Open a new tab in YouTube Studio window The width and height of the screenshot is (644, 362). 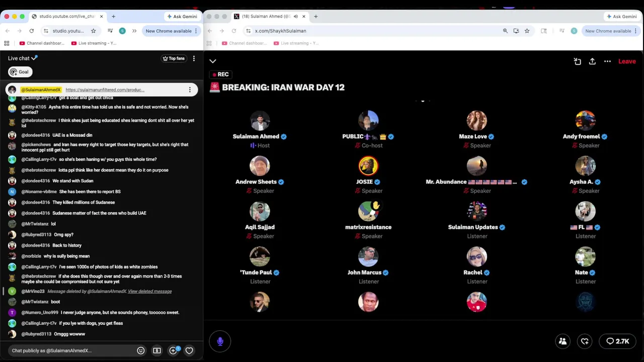[113, 17]
